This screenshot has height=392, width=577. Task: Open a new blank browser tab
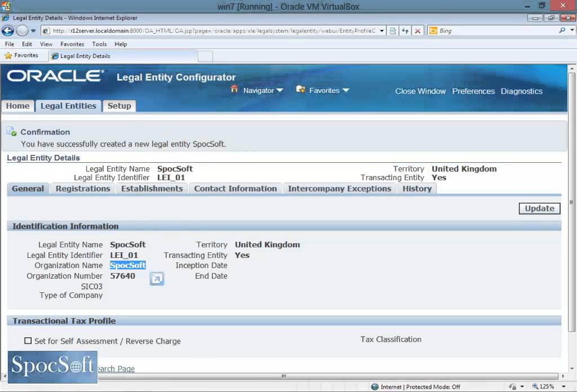click(x=205, y=57)
